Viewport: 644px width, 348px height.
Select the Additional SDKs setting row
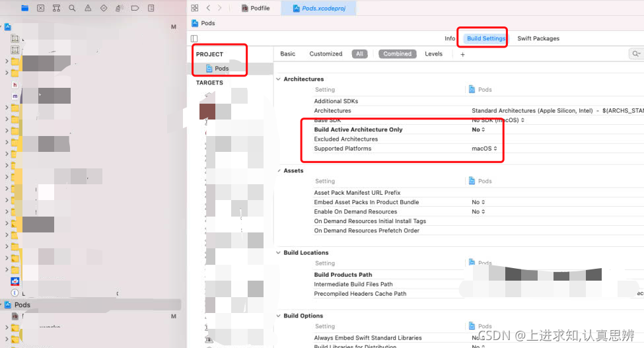tap(336, 101)
